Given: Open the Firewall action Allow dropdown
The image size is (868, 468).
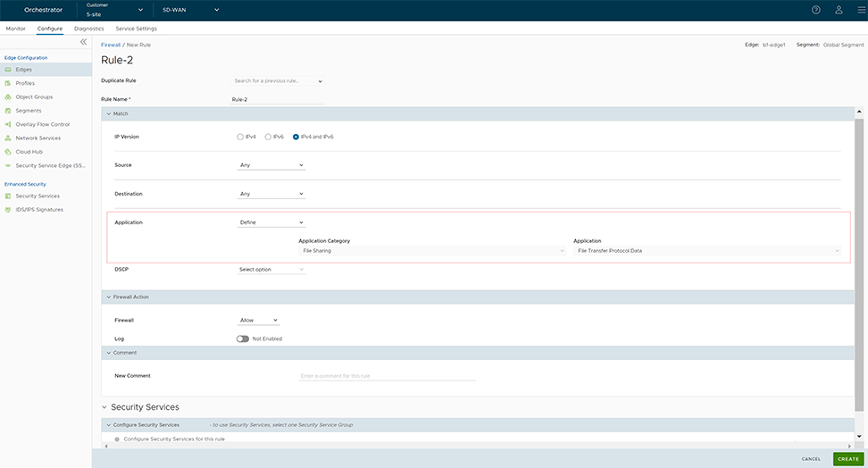Looking at the screenshot, I should point(259,320).
